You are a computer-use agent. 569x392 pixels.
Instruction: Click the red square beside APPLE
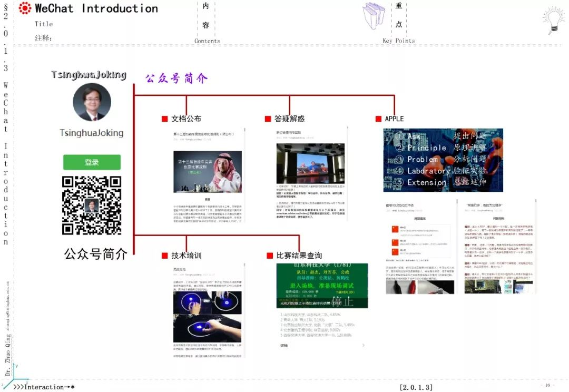click(x=378, y=119)
